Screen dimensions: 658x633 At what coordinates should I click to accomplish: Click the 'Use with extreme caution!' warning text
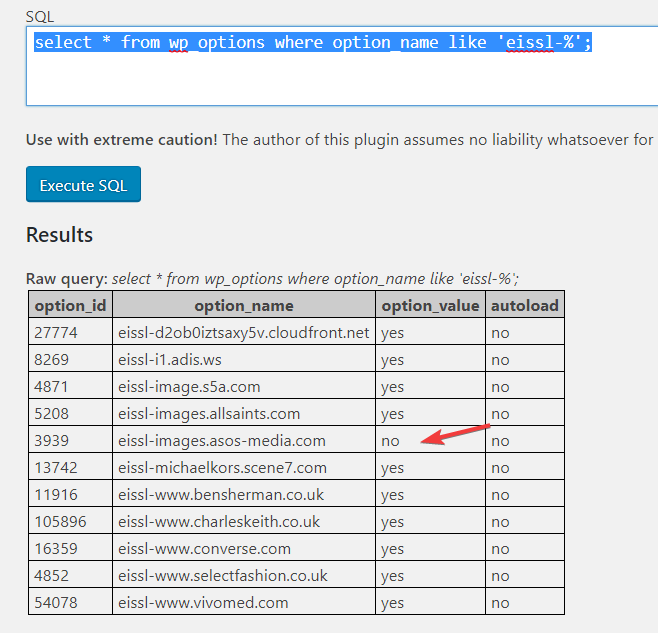pyautogui.click(x=122, y=139)
